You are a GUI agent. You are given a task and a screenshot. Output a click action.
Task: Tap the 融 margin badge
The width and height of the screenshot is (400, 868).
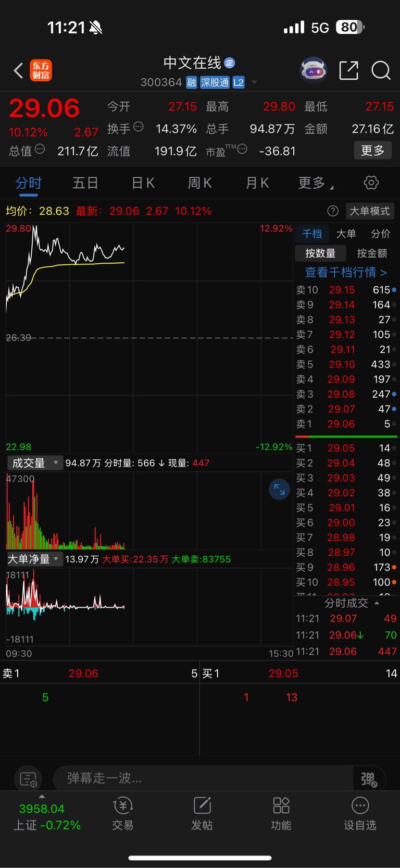pyautogui.click(x=192, y=82)
